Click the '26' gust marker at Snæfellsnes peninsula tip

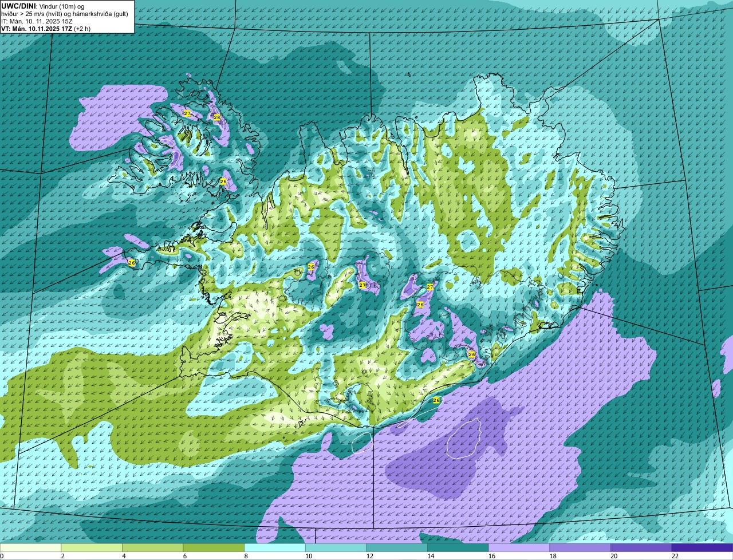point(132,263)
